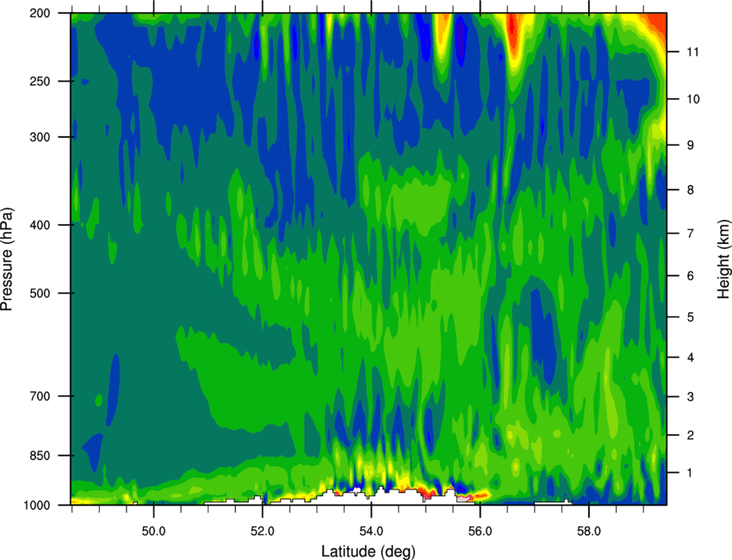Click the 'Height (km)' axis title

pyautogui.click(x=724, y=258)
